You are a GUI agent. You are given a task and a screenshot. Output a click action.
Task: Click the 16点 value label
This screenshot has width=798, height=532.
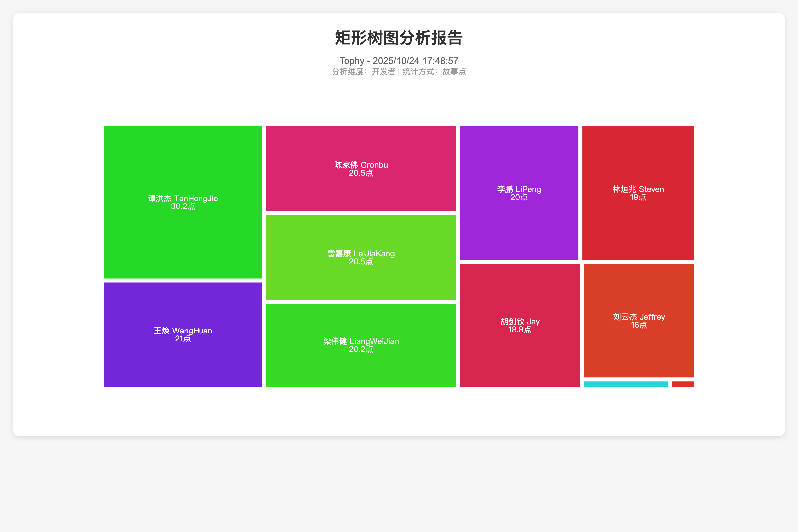tap(639, 325)
